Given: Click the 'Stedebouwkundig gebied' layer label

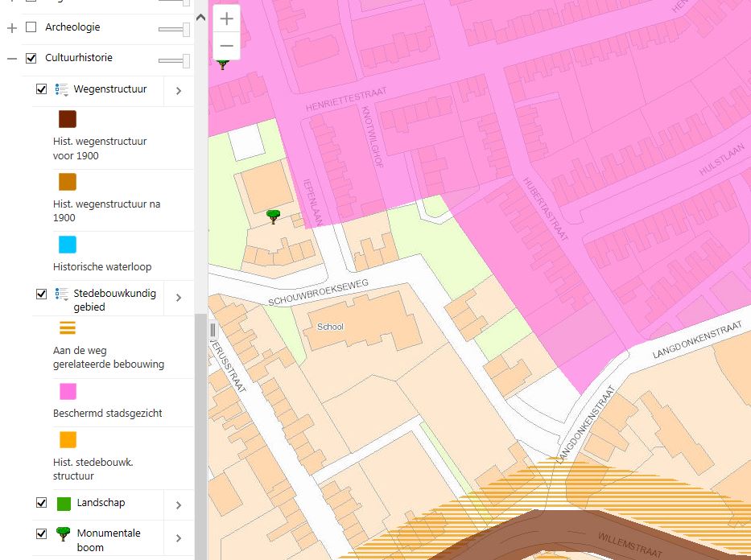Looking at the screenshot, I should coord(115,300).
